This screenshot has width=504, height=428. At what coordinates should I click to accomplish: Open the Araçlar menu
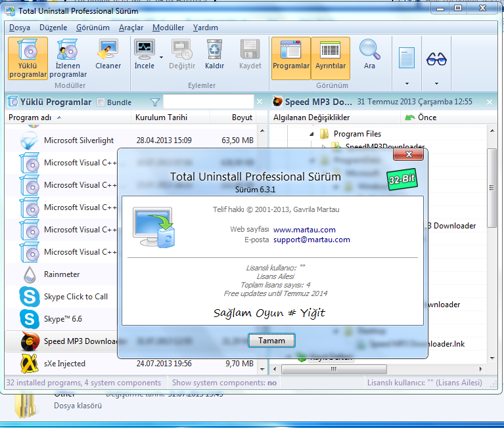131,28
